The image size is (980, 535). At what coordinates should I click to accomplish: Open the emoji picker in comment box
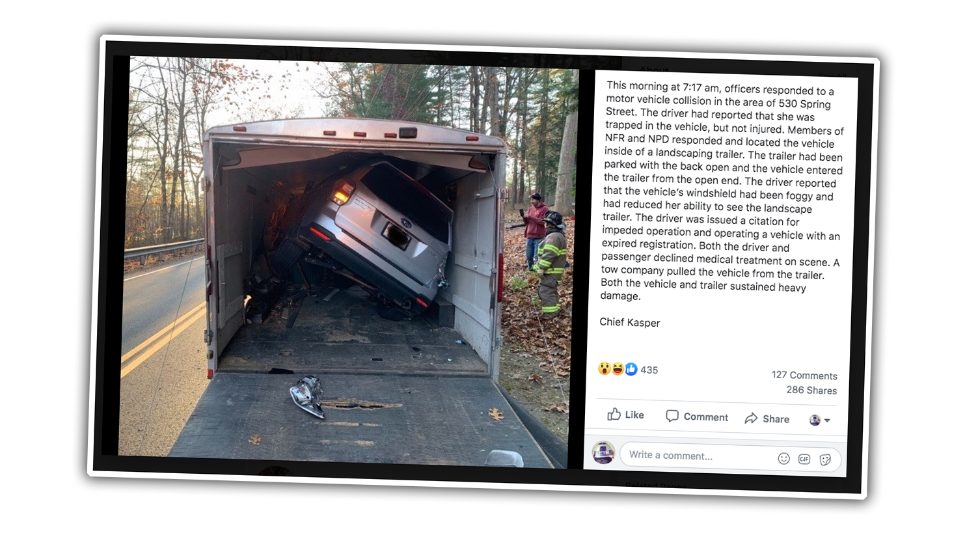point(784,458)
